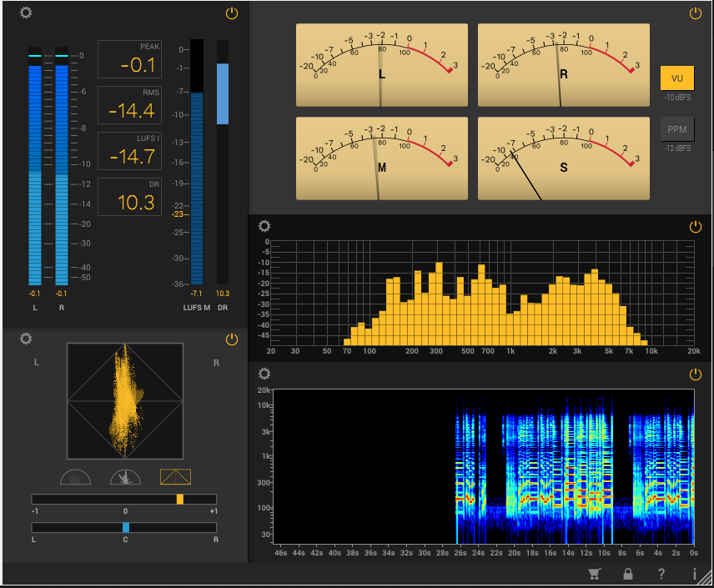The width and height of the screenshot is (714, 588).
Task: Open the stereo vectorscope gear settings
Action: click(x=26, y=339)
